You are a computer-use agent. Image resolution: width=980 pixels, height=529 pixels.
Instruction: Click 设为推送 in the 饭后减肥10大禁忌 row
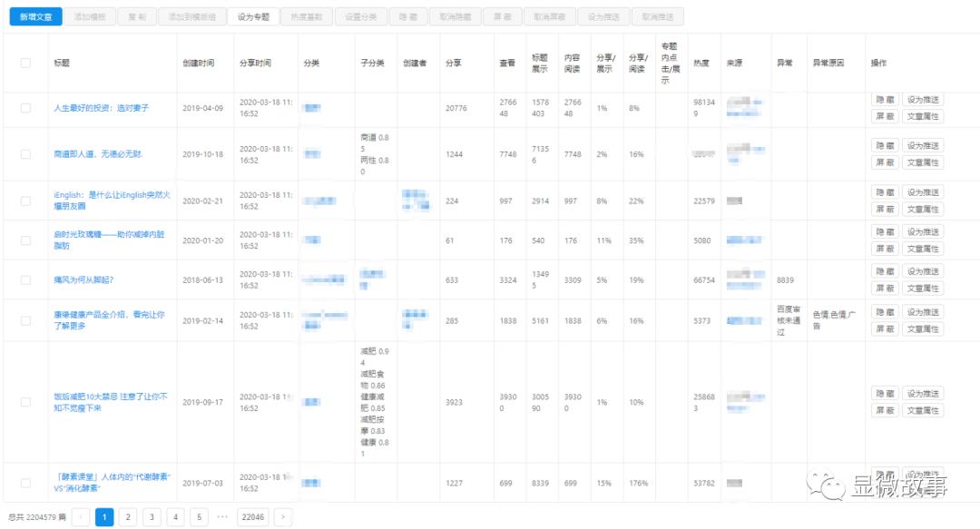923,393
